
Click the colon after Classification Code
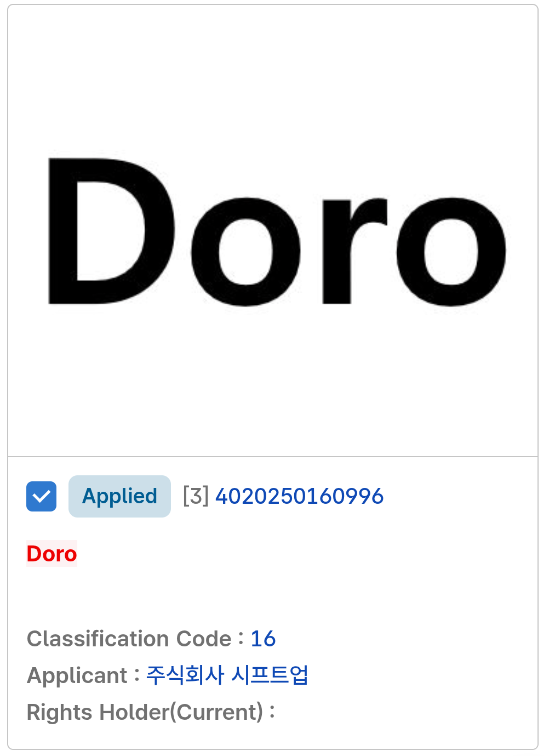click(x=241, y=639)
